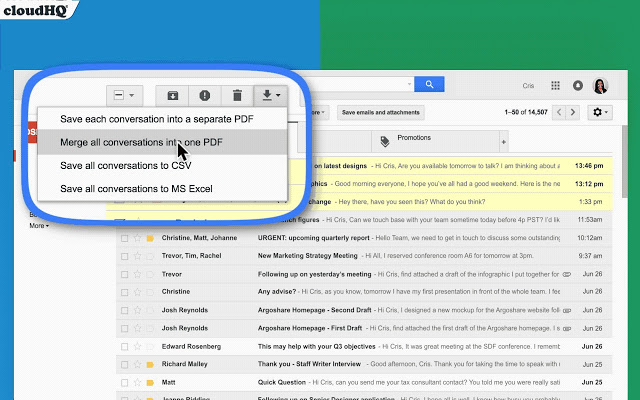
Task: Star the Any advise email from Christine
Action: click(138, 292)
